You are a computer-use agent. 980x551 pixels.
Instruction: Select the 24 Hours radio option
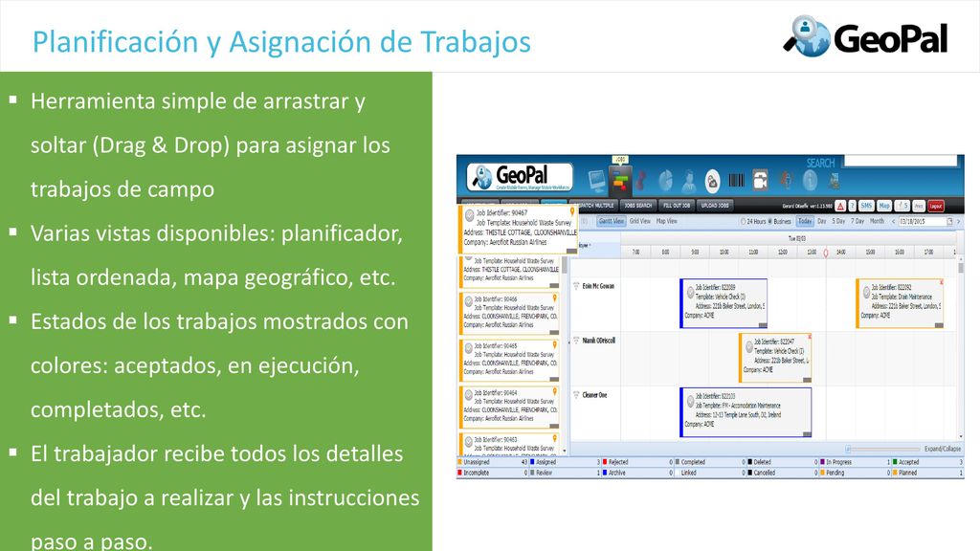pos(743,221)
